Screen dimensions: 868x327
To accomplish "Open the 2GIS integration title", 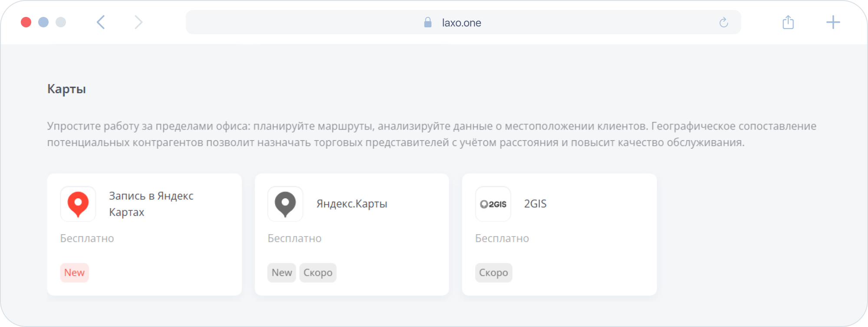I will click(535, 204).
